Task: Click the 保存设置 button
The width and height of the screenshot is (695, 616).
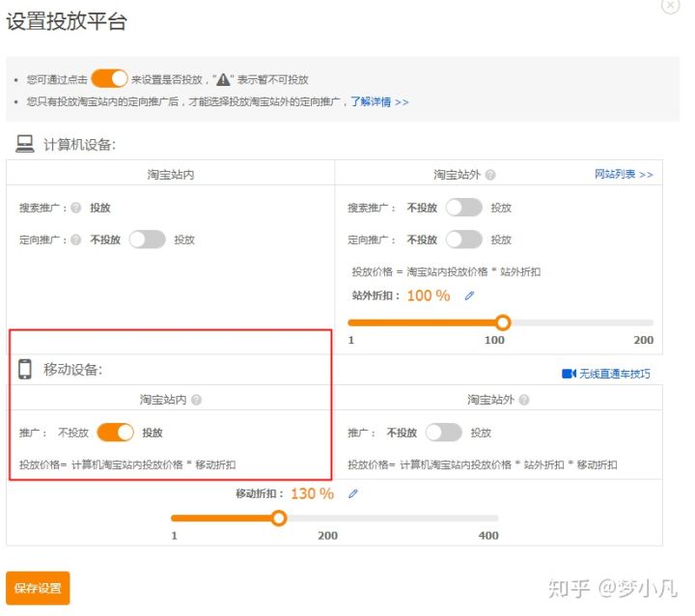Action: (x=38, y=588)
